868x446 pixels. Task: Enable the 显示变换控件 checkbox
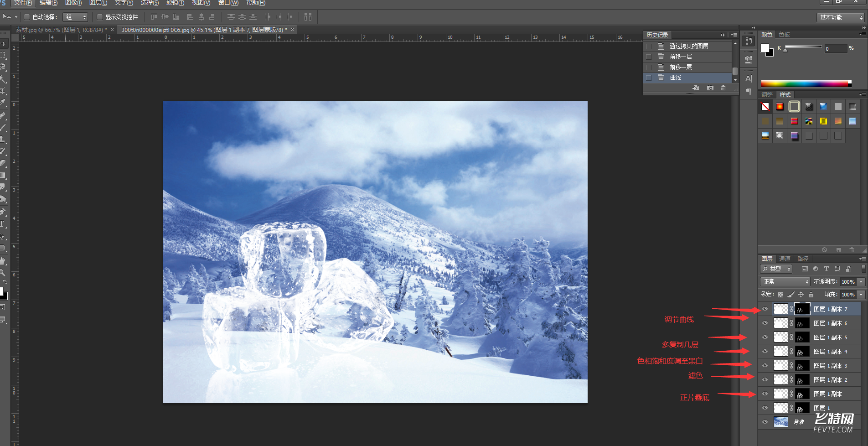[100, 17]
